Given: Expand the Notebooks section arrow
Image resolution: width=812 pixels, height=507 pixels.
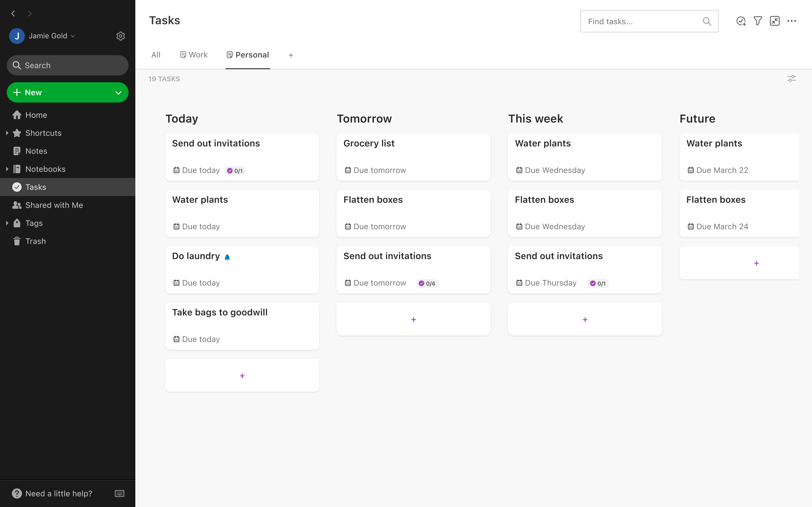Looking at the screenshot, I should tap(7, 169).
